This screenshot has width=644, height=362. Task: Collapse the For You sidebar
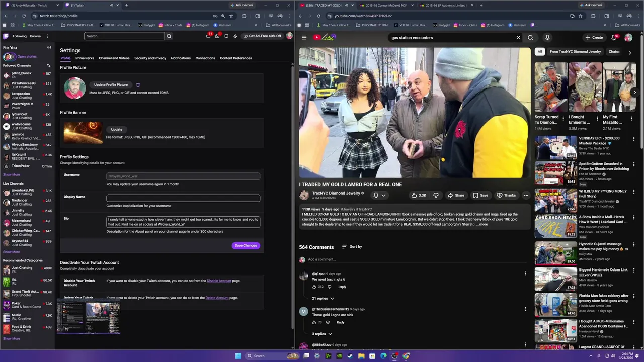tap(49, 47)
